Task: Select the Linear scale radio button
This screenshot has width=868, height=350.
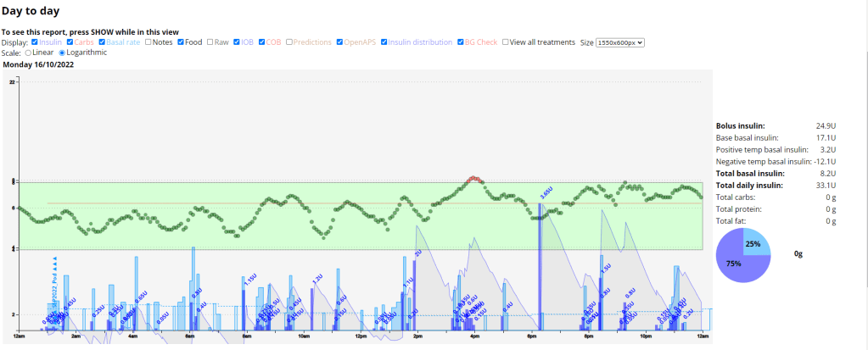Action: pyautogui.click(x=28, y=53)
